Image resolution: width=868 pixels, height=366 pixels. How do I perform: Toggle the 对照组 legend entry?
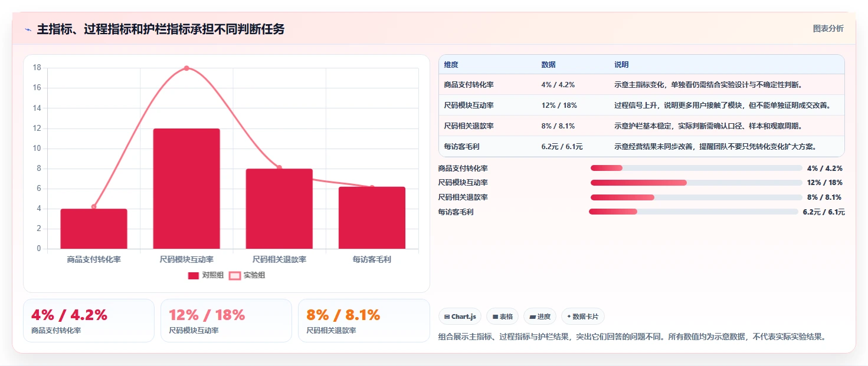(x=206, y=275)
